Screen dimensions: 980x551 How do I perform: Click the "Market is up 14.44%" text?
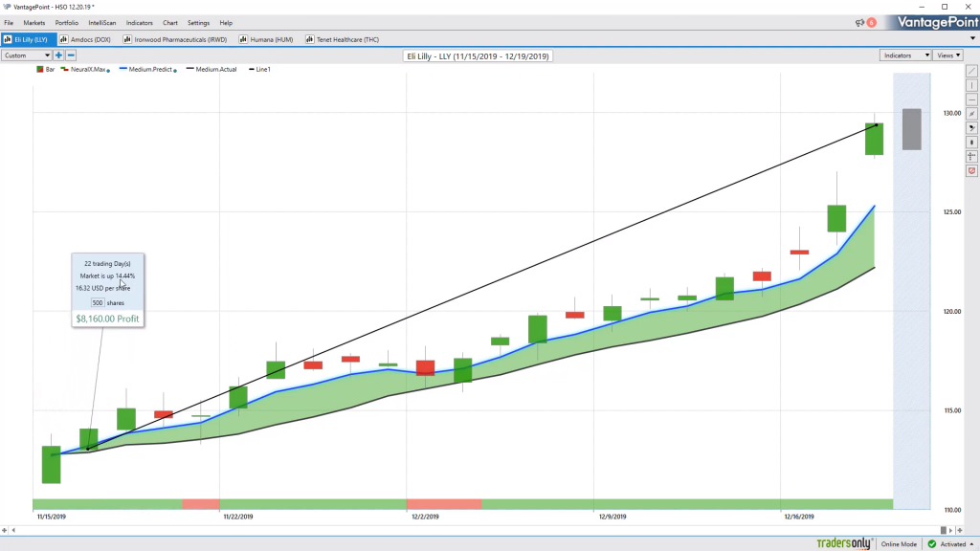pyautogui.click(x=107, y=276)
